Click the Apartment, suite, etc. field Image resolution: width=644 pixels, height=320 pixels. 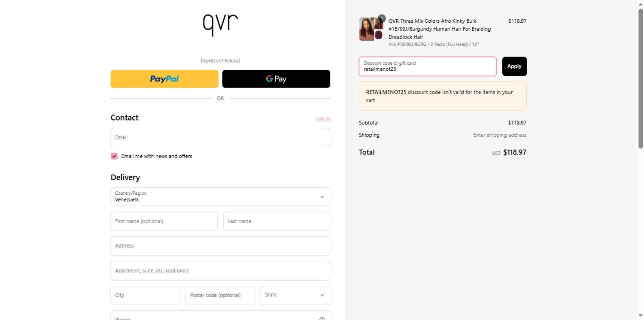220,271
